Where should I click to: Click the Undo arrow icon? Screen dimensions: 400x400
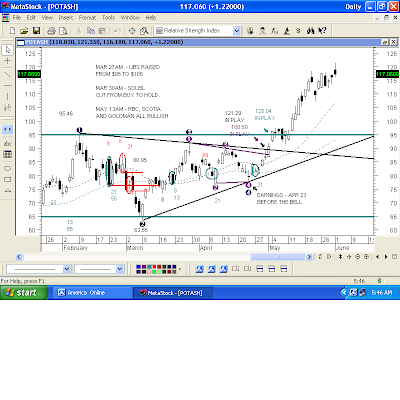pyautogui.click(x=117, y=31)
